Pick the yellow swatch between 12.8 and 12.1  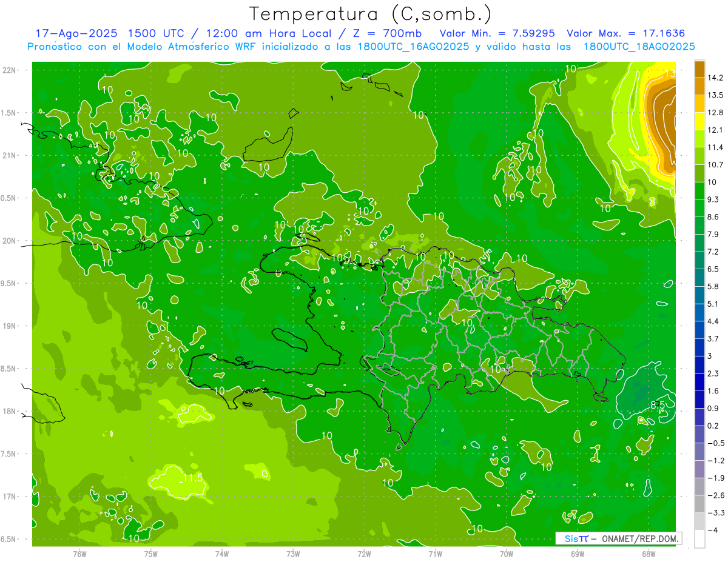[699, 121]
